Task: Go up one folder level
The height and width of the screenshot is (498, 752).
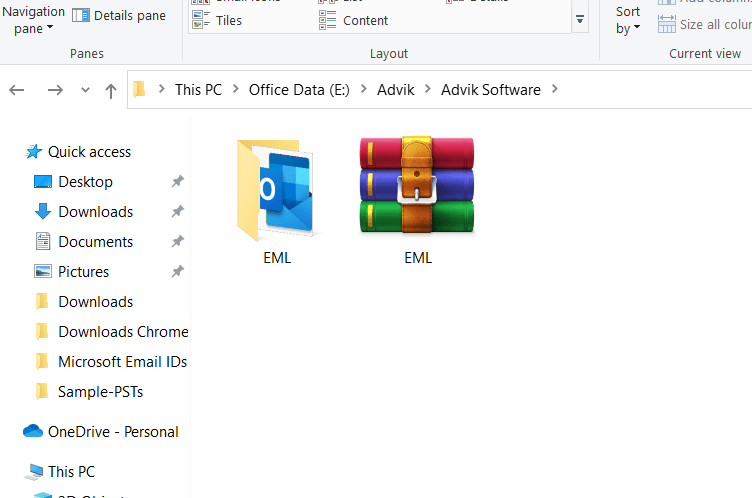Action: tap(111, 90)
